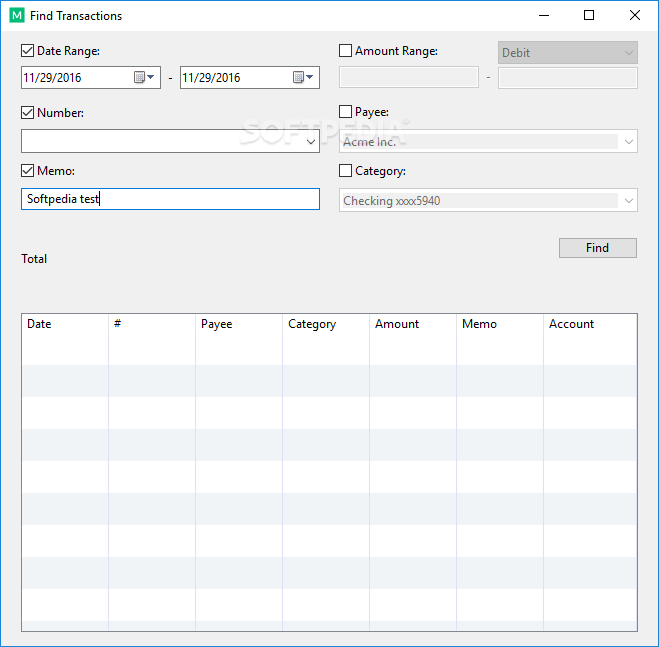Click the Memo column header in table
Viewport: 659px width, 647px height.
[500, 324]
